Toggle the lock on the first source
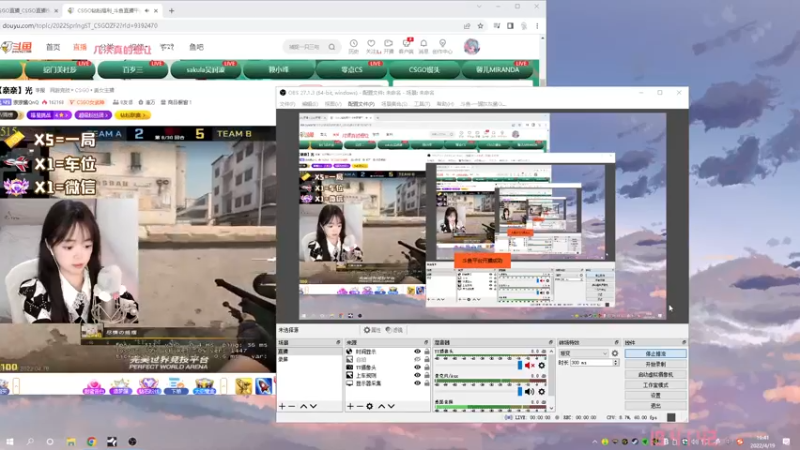This screenshot has height=450, width=800. pos(427,352)
